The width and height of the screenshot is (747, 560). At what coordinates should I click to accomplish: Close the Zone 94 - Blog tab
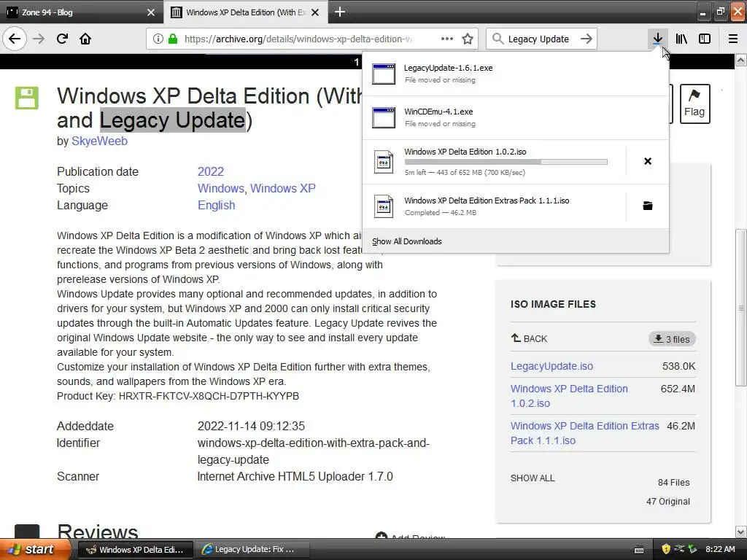(x=151, y=12)
